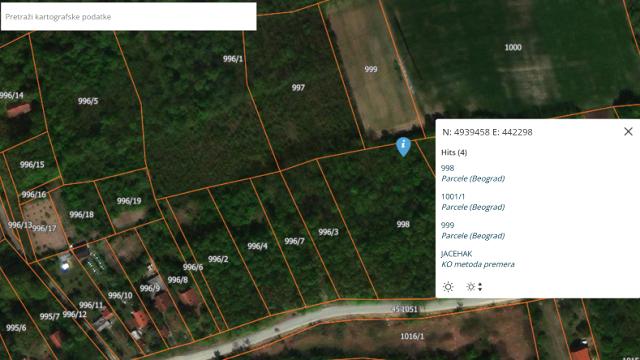Viewport: 640px width, 360px height.
Task: Select parcel label 996/13 on map
Action: click(20, 225)
